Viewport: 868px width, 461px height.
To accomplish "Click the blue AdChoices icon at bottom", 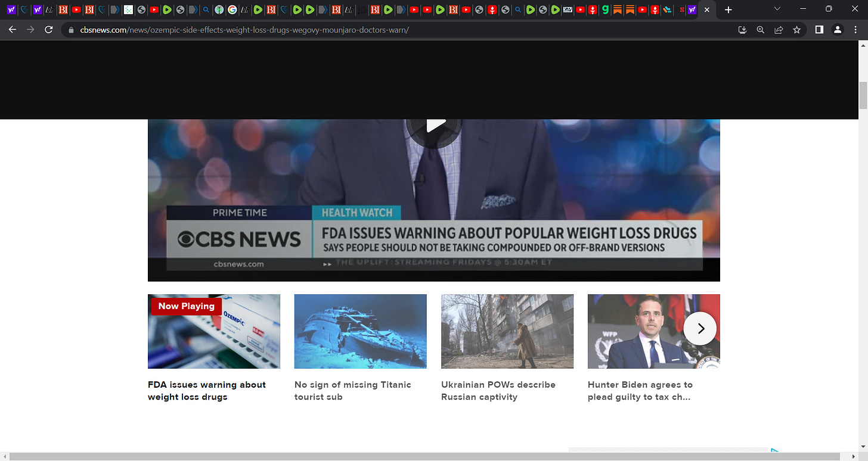I will point(775,451).
